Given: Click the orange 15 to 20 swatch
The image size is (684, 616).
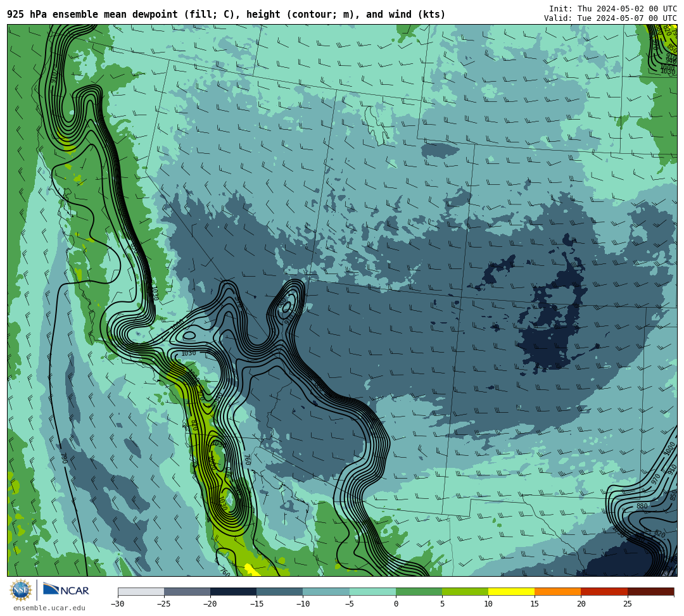Looking at the screenshot, I should (x=558, y=591).
